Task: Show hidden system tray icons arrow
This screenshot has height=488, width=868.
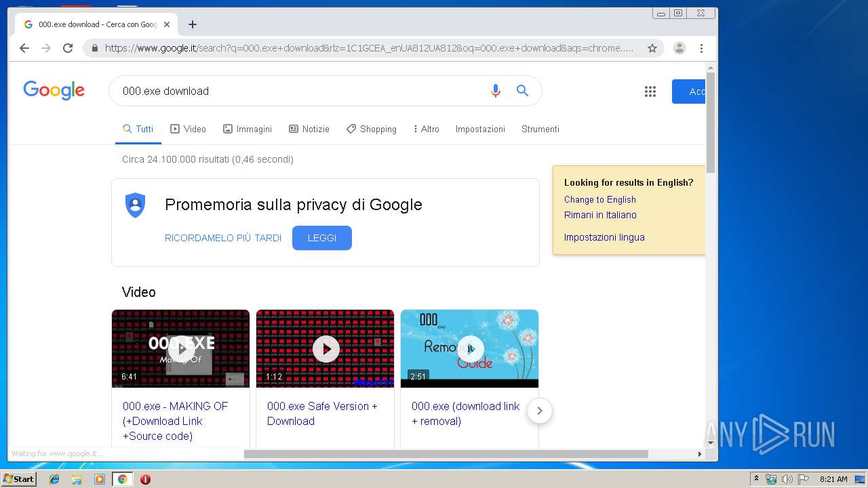Action: tap(756, 479)
